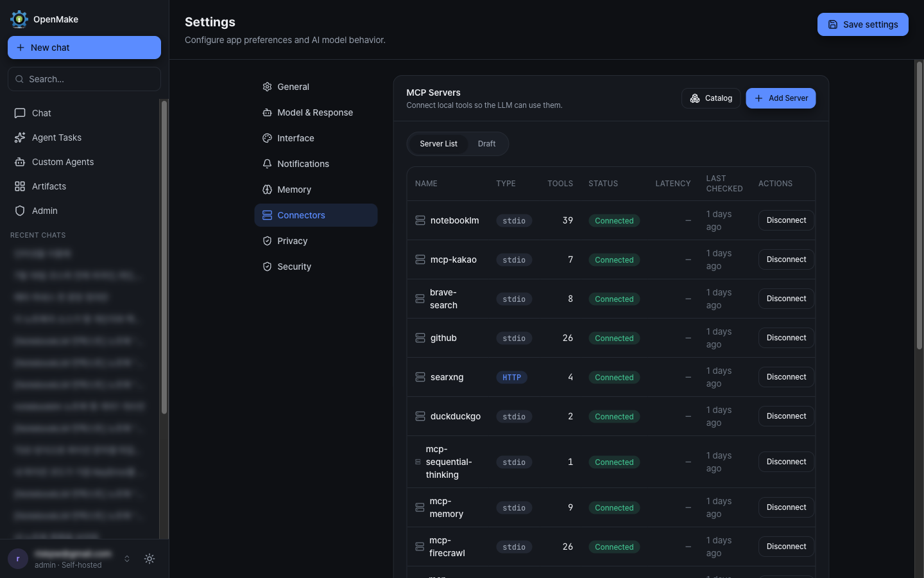Click the Notifications bell icon
This screenshot has width=924, height=578.
pos(267,164)
